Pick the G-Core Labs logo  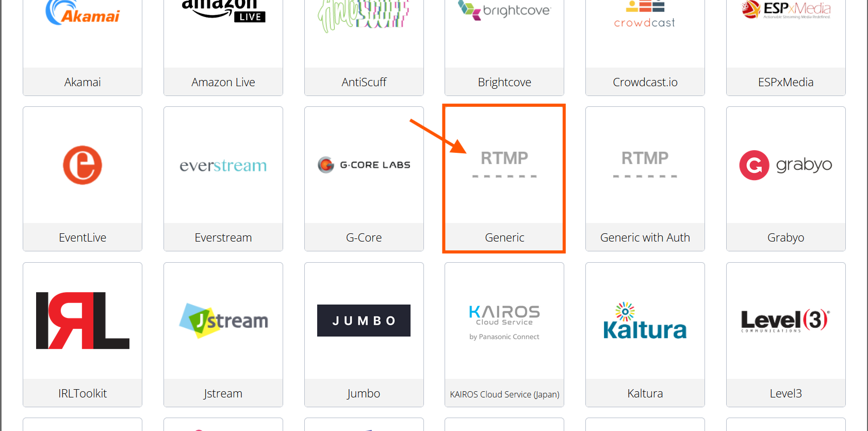point(364,165)
